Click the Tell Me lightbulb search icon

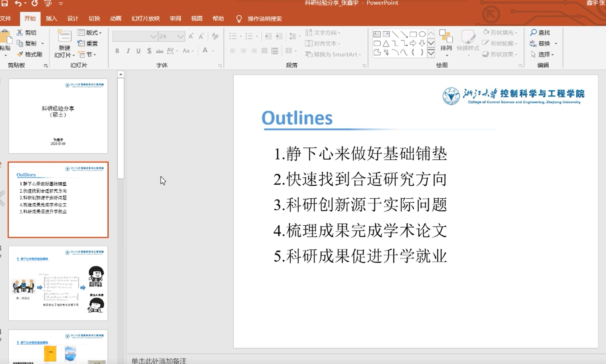point(239,19)
